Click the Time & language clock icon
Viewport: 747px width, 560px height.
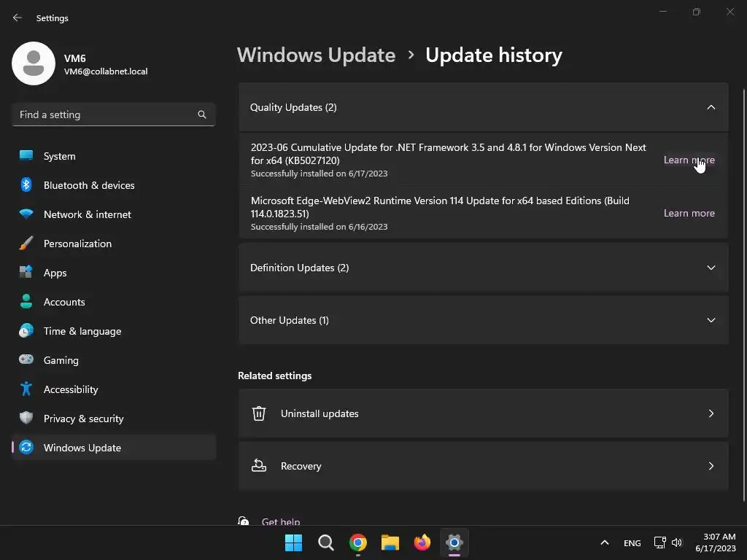coord(26,330)
